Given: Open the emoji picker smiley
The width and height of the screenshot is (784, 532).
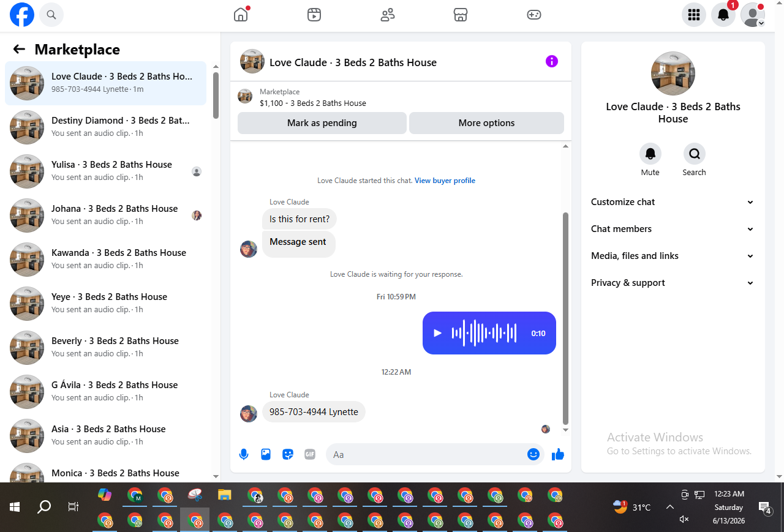Looking at the screenshot, I should (533, 454).
